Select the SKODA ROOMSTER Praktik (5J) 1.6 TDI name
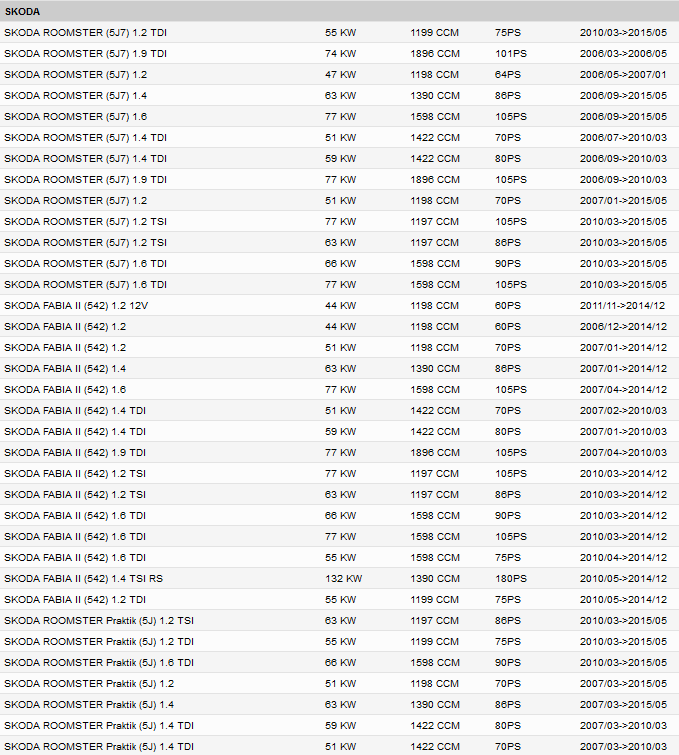This screenshot has height=755, width=679. pos(99,663)
